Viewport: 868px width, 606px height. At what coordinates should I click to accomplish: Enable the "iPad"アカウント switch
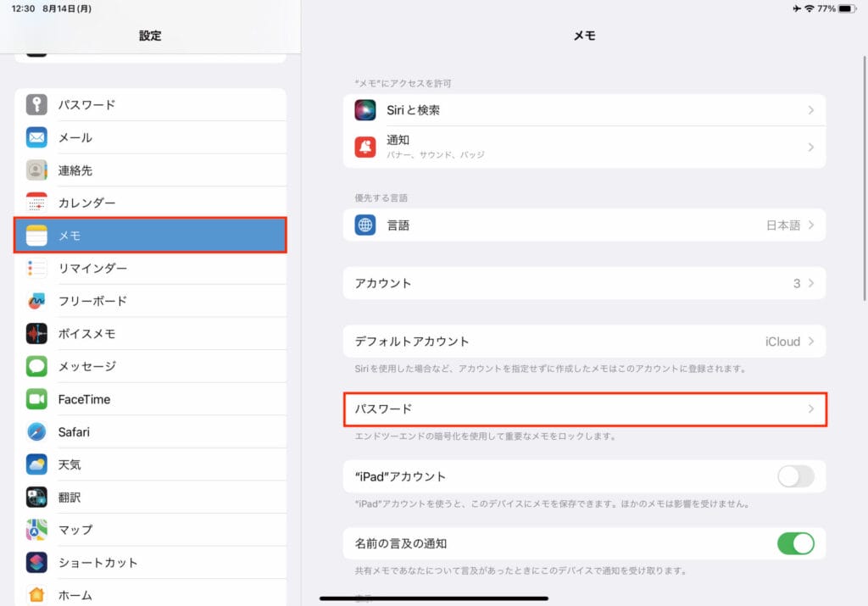795,476
